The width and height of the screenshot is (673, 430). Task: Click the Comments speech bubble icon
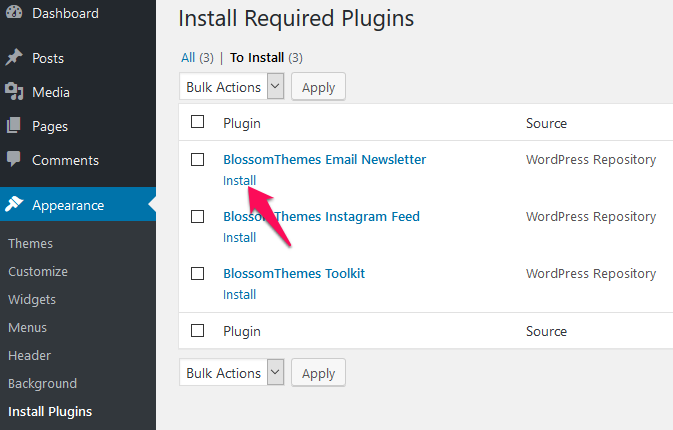[14, 159]
